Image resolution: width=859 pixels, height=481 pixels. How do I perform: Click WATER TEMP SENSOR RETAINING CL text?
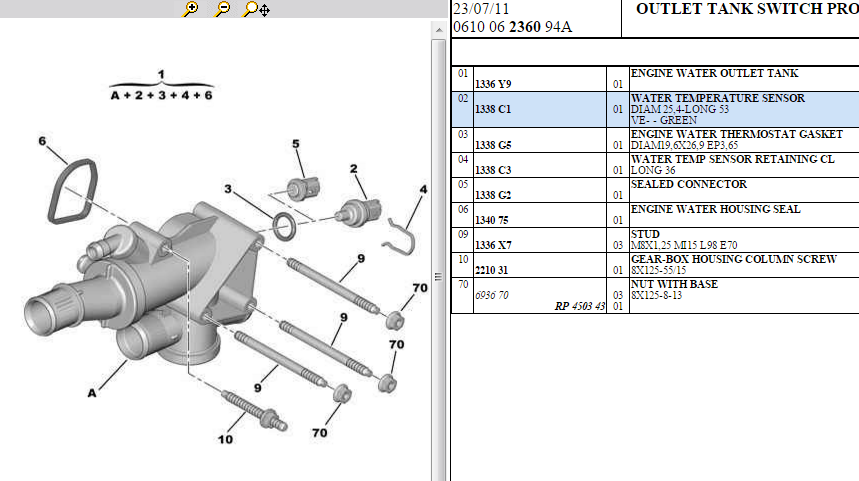coord(732,159)
